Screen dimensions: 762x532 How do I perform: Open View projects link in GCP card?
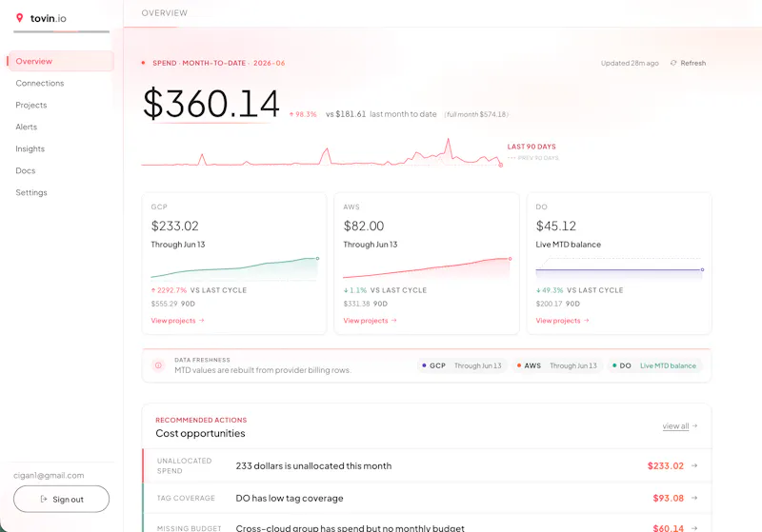coord(177,321)
